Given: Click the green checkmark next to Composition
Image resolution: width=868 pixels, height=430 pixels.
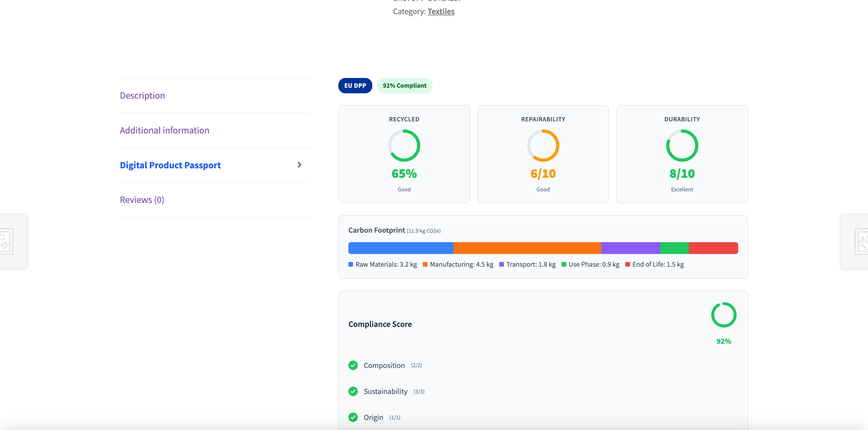Looking at the screenshot, I should 353,365.
